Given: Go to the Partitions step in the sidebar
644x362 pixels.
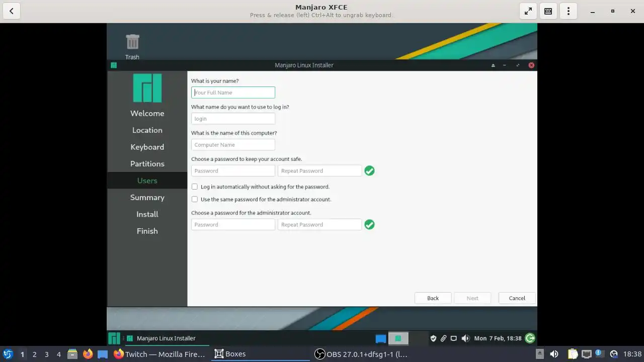Looking at the screenshot, I should 147,164.
